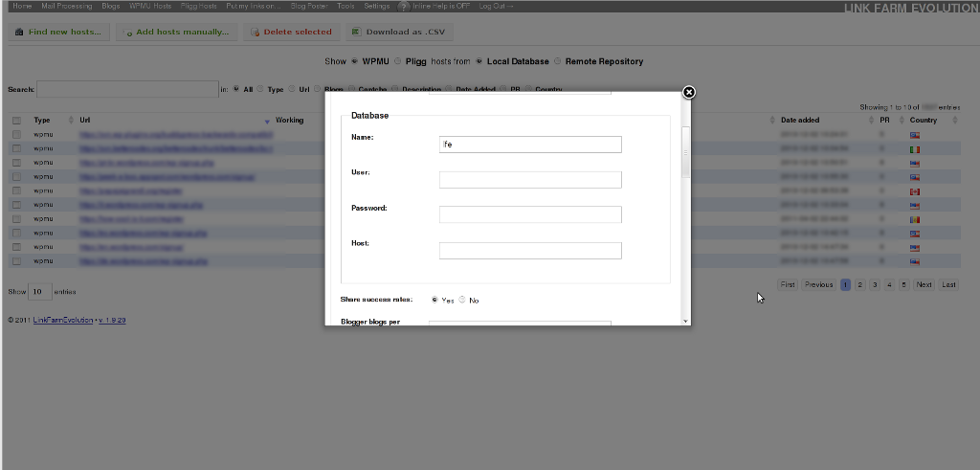Focus the Database Name input field
Image resolution: width=980 pixels, height=470 pixels.
tap(530, 145)
